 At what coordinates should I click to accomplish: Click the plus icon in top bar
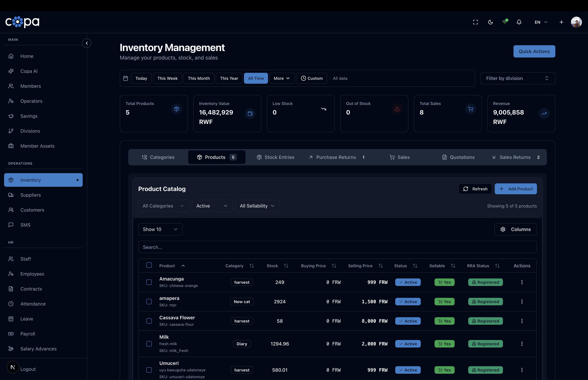click(x=561, y=22)
